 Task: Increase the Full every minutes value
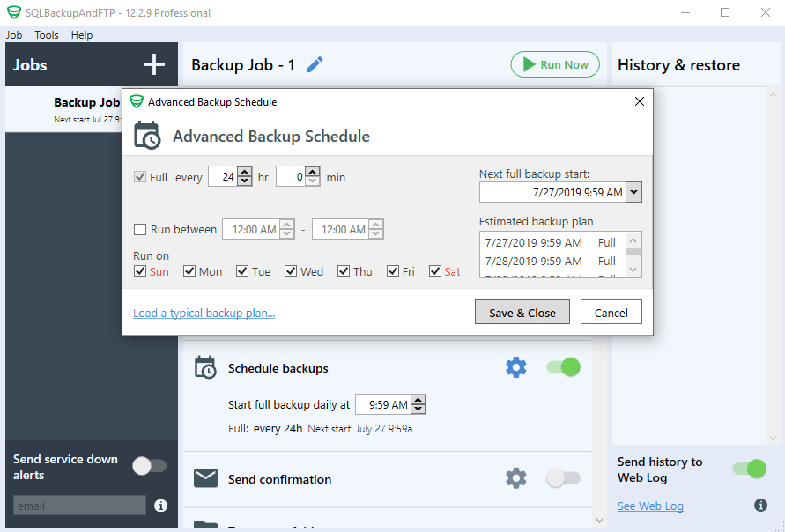[x=313, y=172]
